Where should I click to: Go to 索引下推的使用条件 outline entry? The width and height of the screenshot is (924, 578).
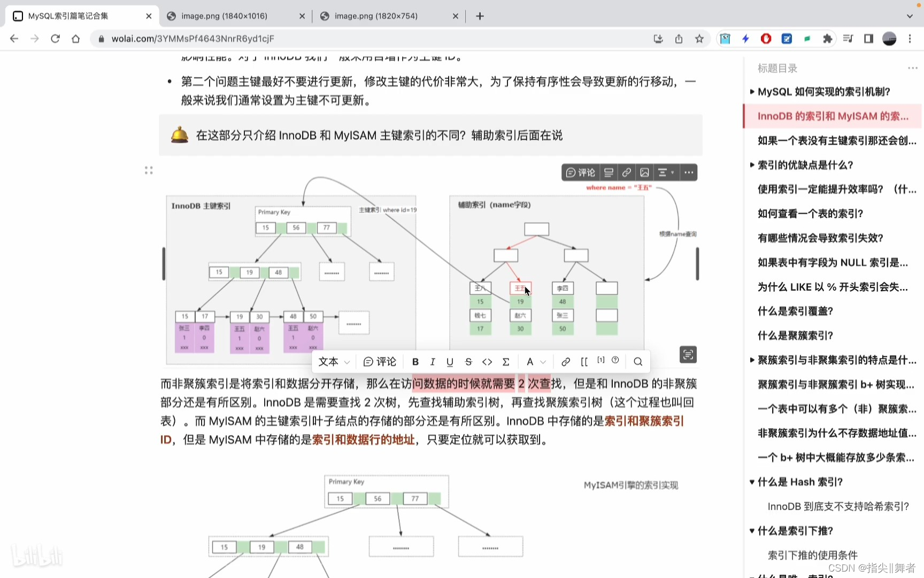tap(812, 555)
